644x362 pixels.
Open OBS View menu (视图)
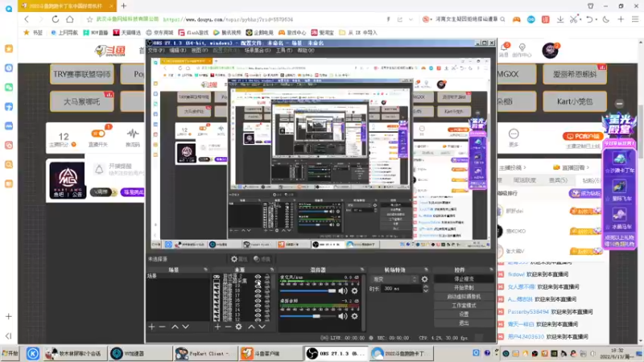click(x=199, y=51)
